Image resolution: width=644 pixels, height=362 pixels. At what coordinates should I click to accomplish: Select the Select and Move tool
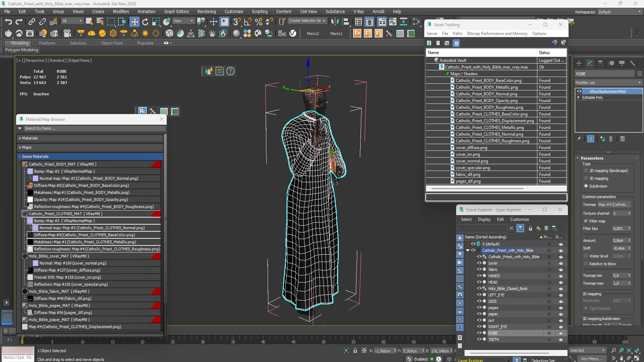coord(134,22)
